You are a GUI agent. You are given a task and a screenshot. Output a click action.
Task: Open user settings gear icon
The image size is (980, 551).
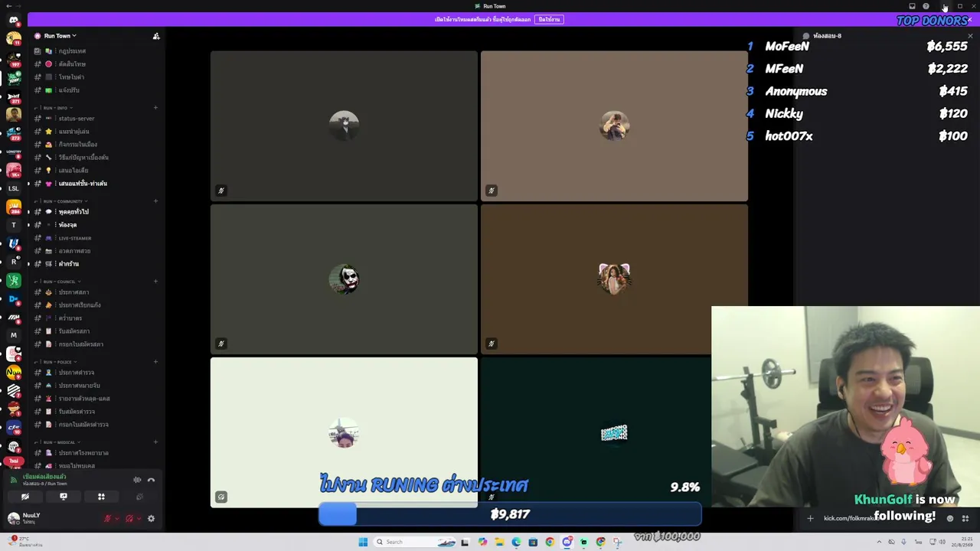151,519
